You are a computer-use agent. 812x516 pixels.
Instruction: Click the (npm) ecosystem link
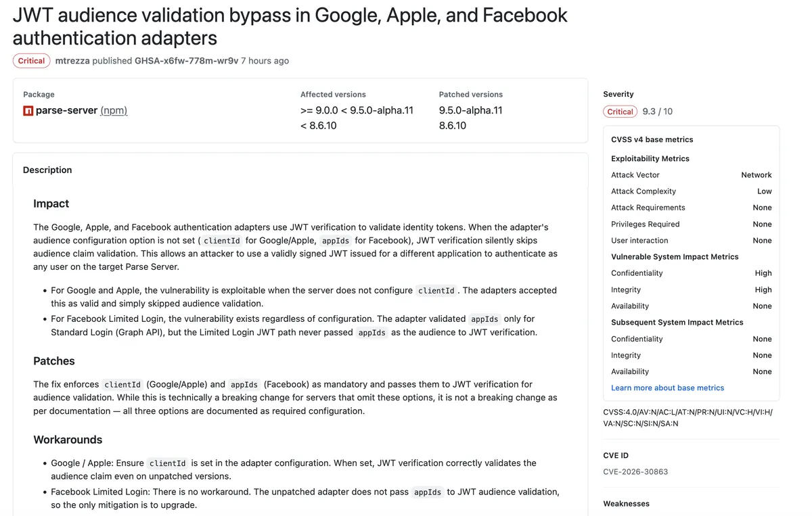(114, 110)
